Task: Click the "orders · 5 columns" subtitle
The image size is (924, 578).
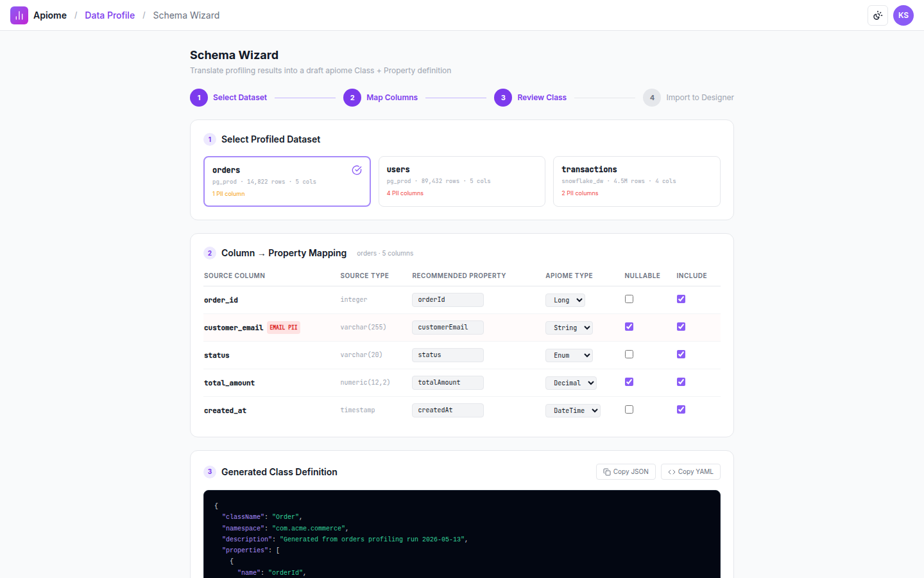Action: [x=385, y=254]
